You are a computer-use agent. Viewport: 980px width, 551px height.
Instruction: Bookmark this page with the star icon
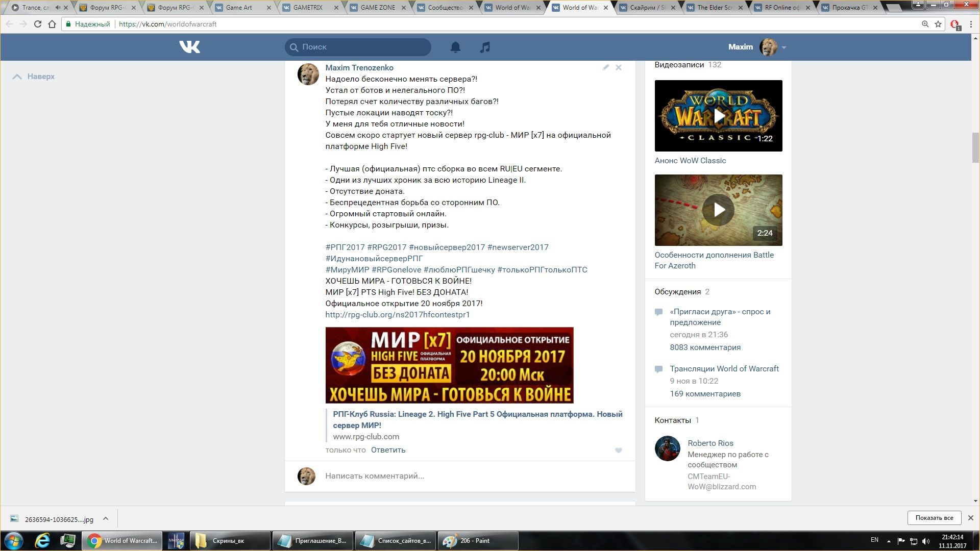(x=938, y=24)
